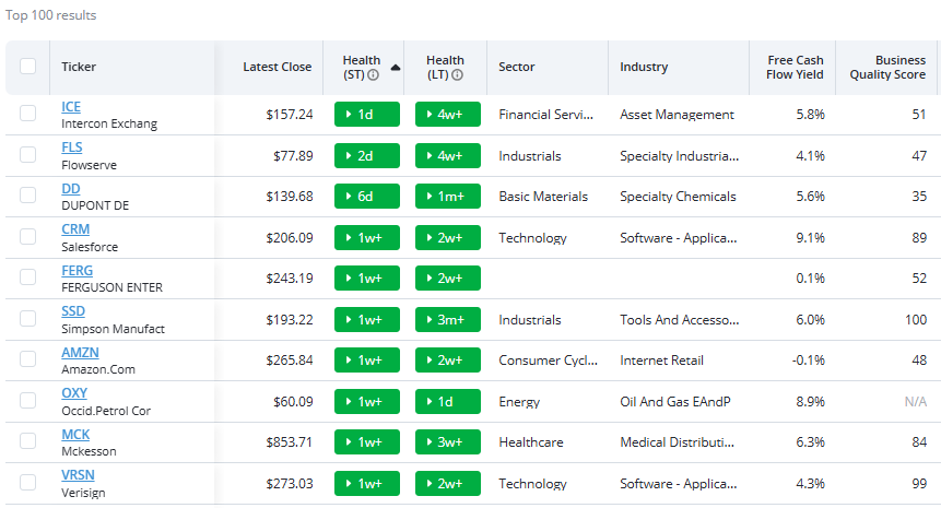Click OXY sector Energy cell
The image size is (941, 508).
[x=519, y=402]
